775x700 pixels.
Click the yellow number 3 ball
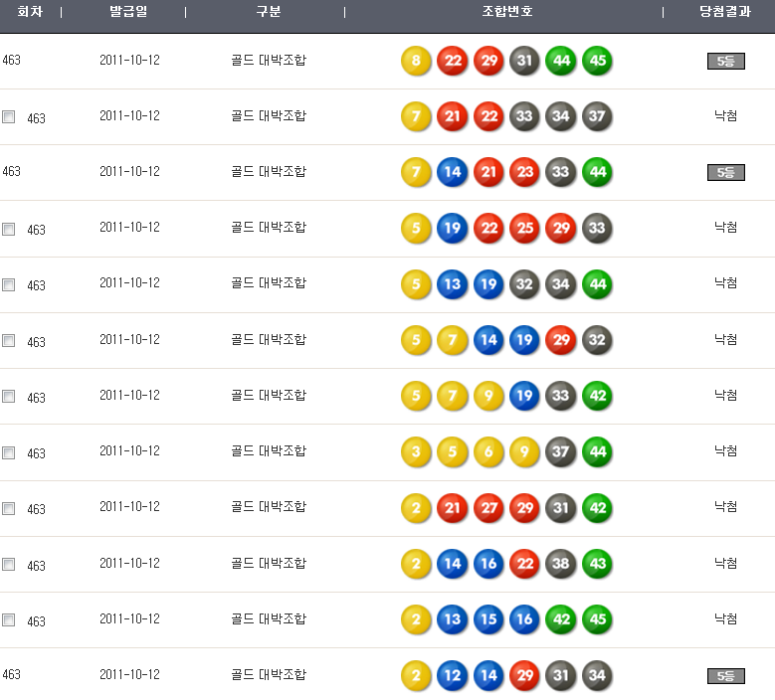[x=416, y=452]
